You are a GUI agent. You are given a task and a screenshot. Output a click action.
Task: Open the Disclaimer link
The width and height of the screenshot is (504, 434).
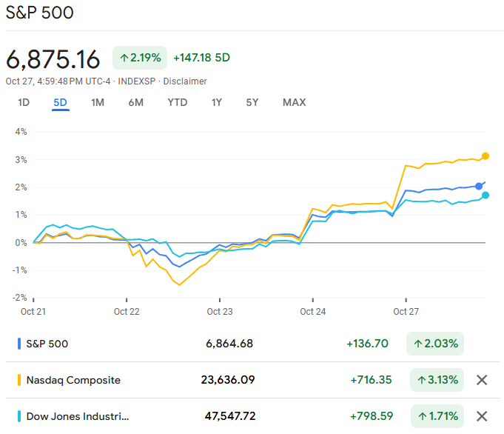click(185, 81)
